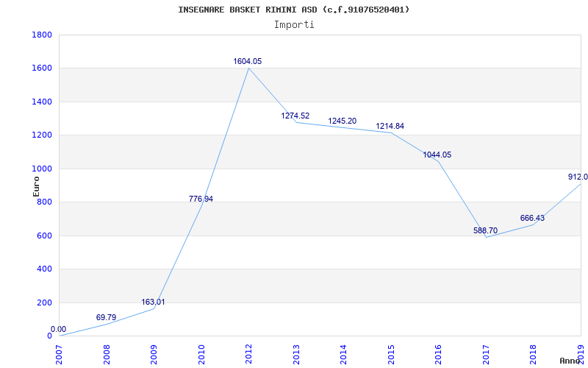The image size is (588, 368).
Task: Select the 1245.20 data label
Action: coord(343,121)
